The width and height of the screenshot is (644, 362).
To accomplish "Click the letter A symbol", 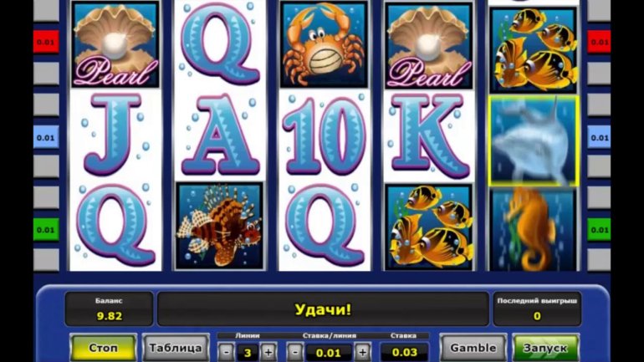I will pyautogui.click(x=220, y=135).
